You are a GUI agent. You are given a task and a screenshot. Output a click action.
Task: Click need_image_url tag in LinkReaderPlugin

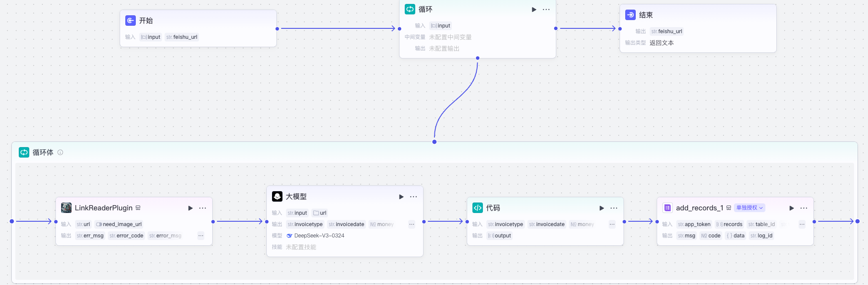click(x=119, y=224)
